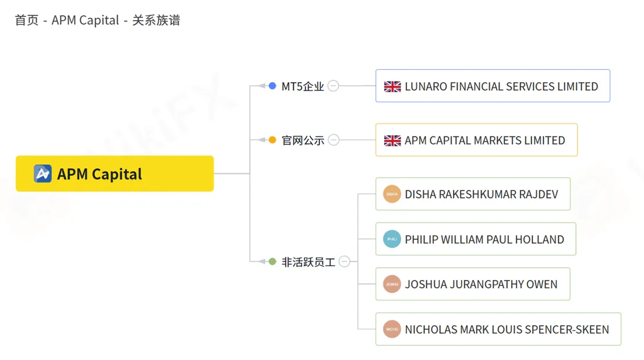This screenshot has height=360, width=644.
Task: Click Joshua Owen's avatar circle
Action: coord(392,284)
